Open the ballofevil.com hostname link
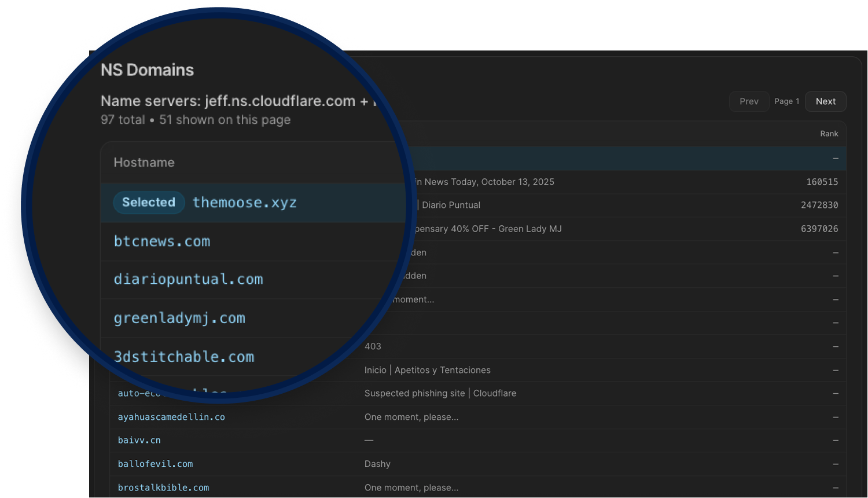Image resolution: width=868 pixels, height=498 pixels. 155,464
